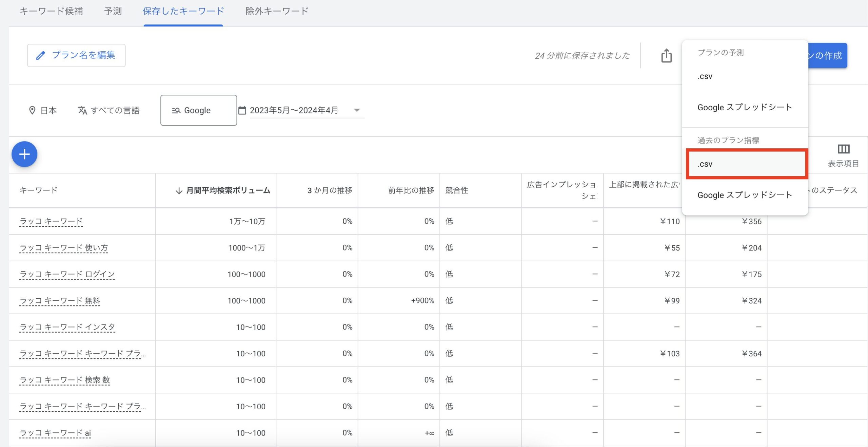Click the すべての言語 language setting
The width and height of the screenshot is (868, 447).
(108, 110)
